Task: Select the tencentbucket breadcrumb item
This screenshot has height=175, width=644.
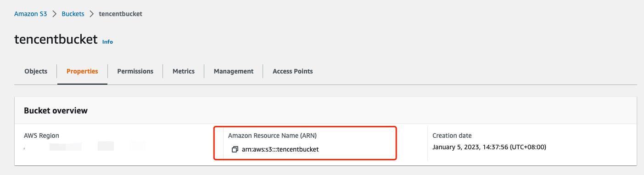Action: (x=120, y=14)
